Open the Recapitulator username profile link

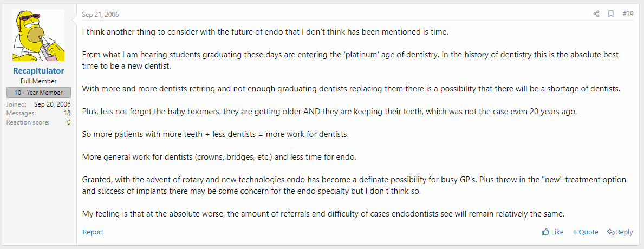click(38, 71)
